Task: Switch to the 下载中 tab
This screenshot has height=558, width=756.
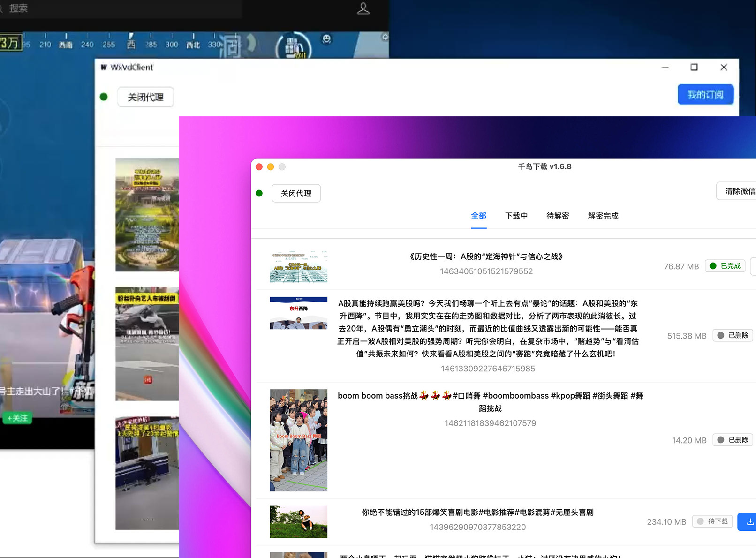Action: pos(516,216)
